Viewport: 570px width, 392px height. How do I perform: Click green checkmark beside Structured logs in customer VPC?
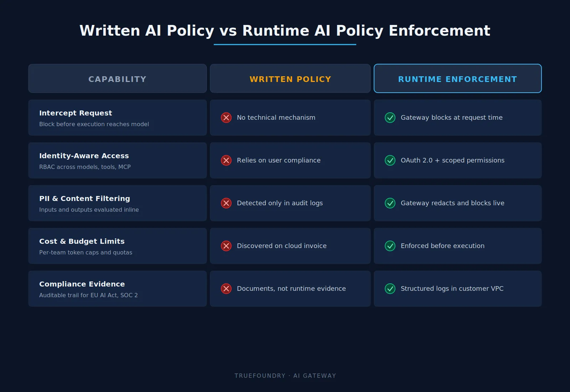[x=390, y=289]
